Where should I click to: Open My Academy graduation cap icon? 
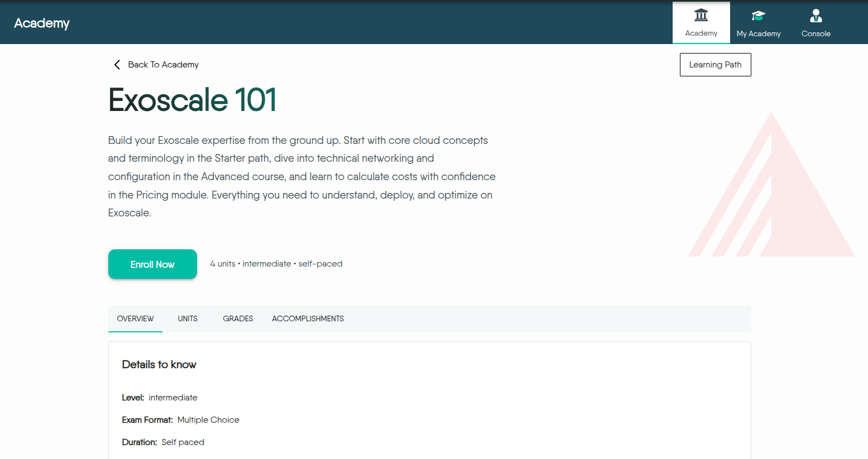point(758,16)
